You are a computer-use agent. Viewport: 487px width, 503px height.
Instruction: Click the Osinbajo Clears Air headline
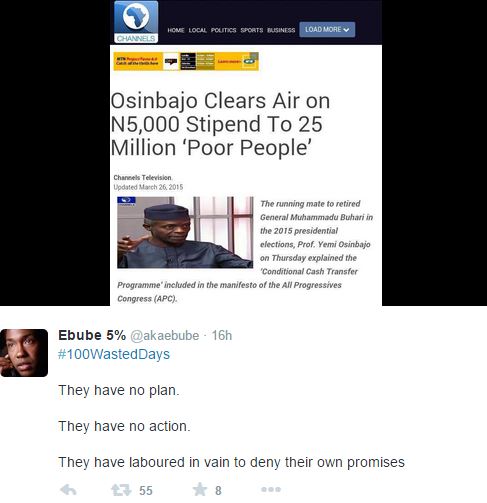[x=220, y=124]
